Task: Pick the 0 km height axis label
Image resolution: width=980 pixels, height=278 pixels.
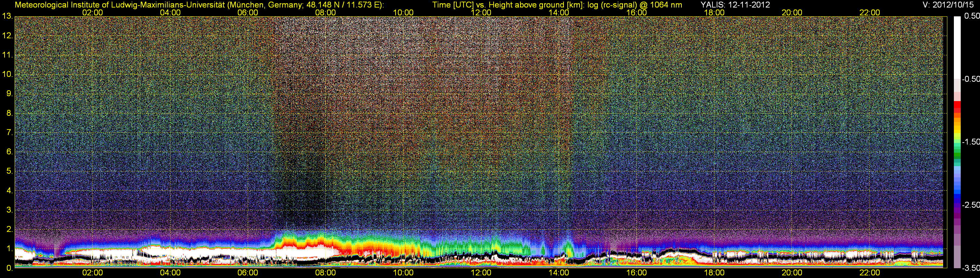Action: (9, 268)
